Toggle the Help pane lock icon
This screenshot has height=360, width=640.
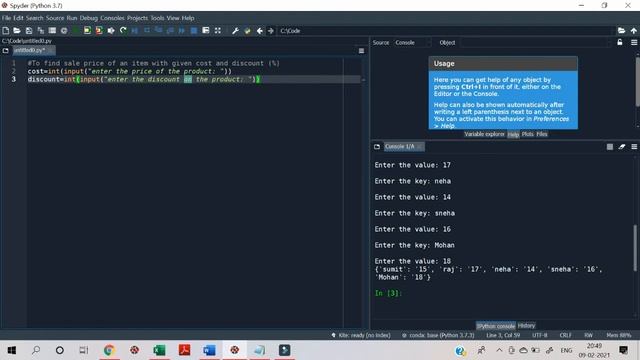point(620,42)
